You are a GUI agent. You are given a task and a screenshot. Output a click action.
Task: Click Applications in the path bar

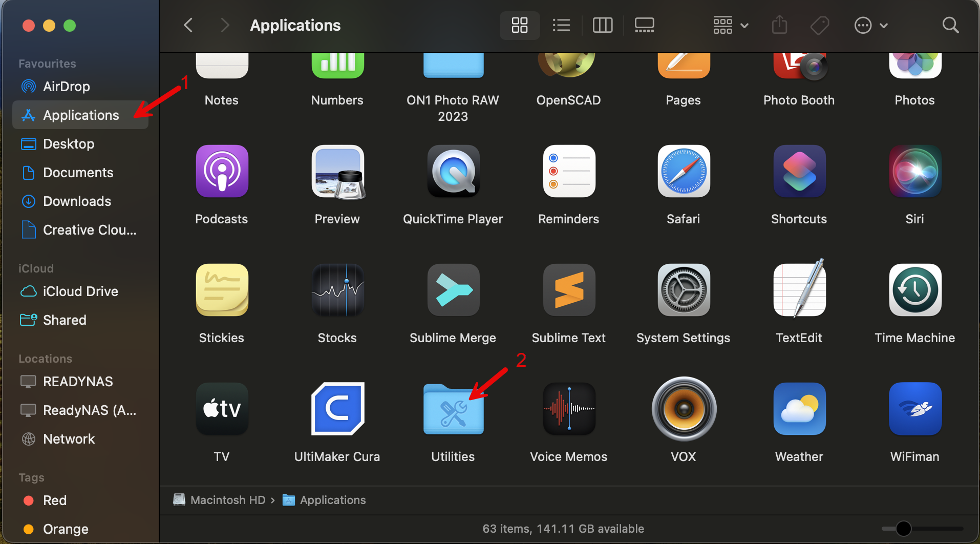(324, 500)
